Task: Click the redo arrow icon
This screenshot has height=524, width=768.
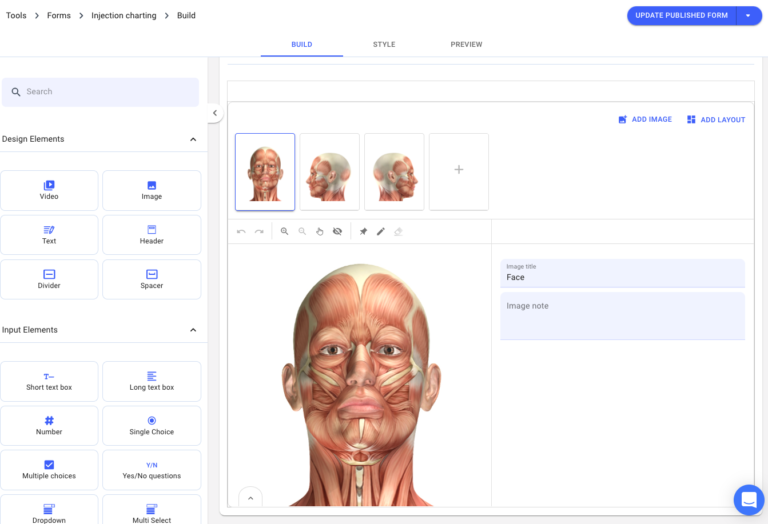Action: click(259, 232)
